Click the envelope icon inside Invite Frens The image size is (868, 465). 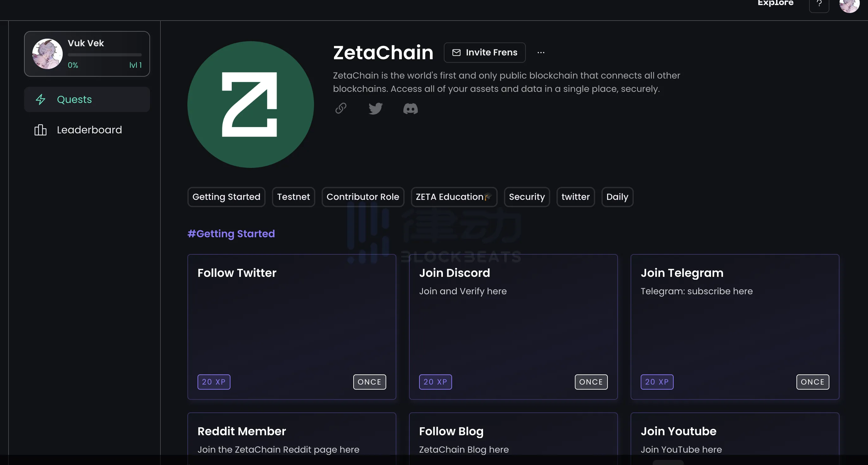456,53
